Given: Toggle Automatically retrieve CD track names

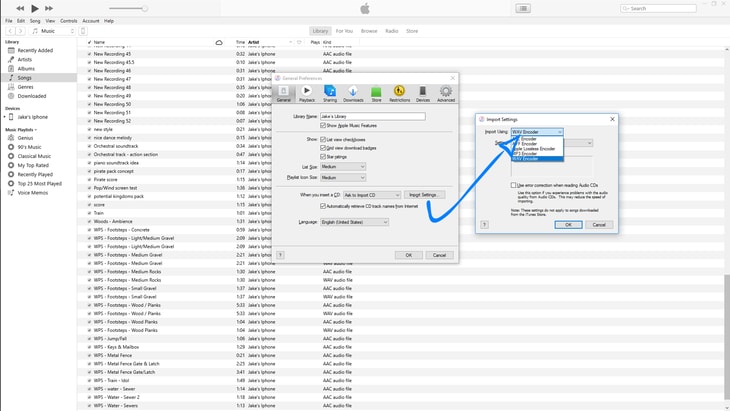Looking at the screenshot, I should click(323, 206).
